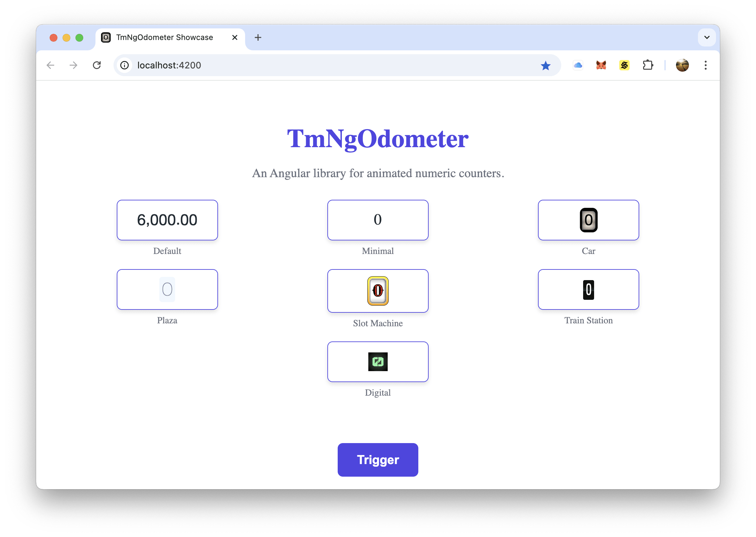
Task: Toggle the bookmark star icon
Action: click(x=545, y=66)
